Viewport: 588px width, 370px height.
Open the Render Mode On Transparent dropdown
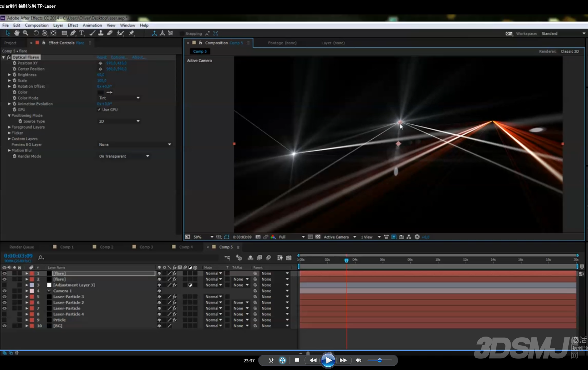click(124, 156)
